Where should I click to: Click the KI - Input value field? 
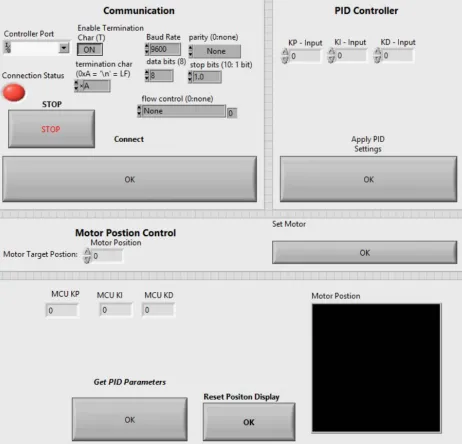(351, 55)
